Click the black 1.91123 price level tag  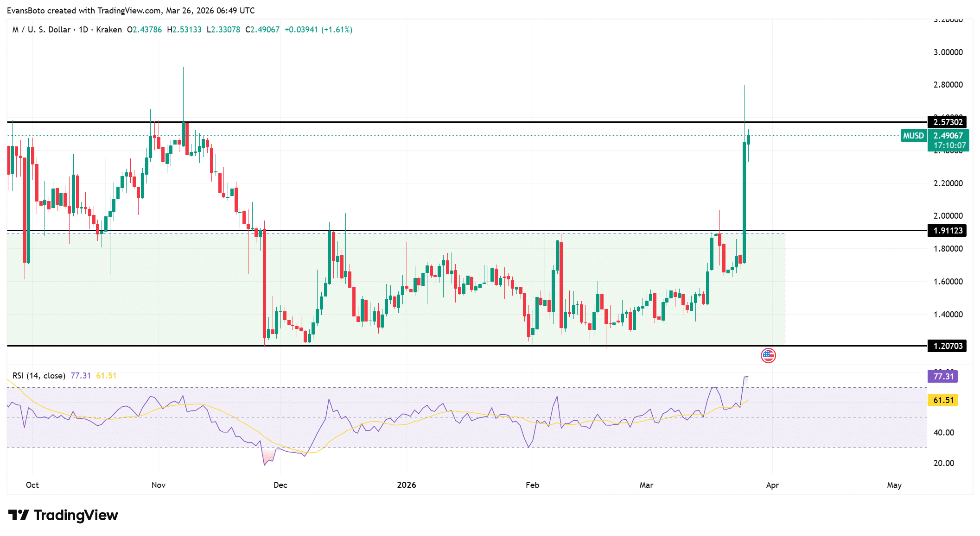[948, 231]
